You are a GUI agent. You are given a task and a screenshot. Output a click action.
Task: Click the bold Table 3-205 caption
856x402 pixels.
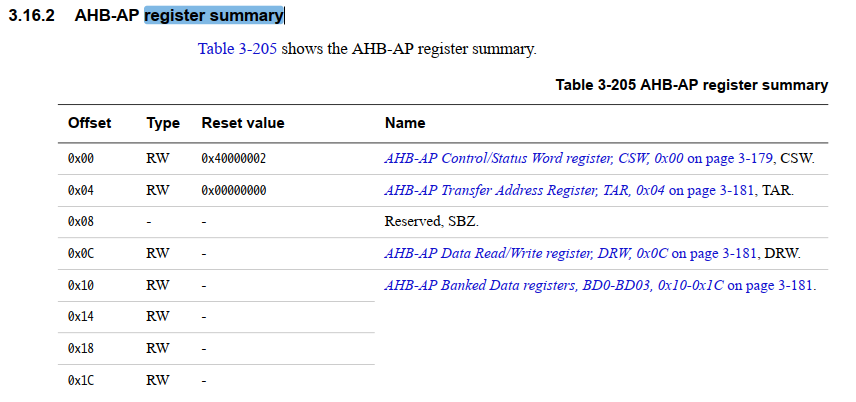click(x=691, y=85)
